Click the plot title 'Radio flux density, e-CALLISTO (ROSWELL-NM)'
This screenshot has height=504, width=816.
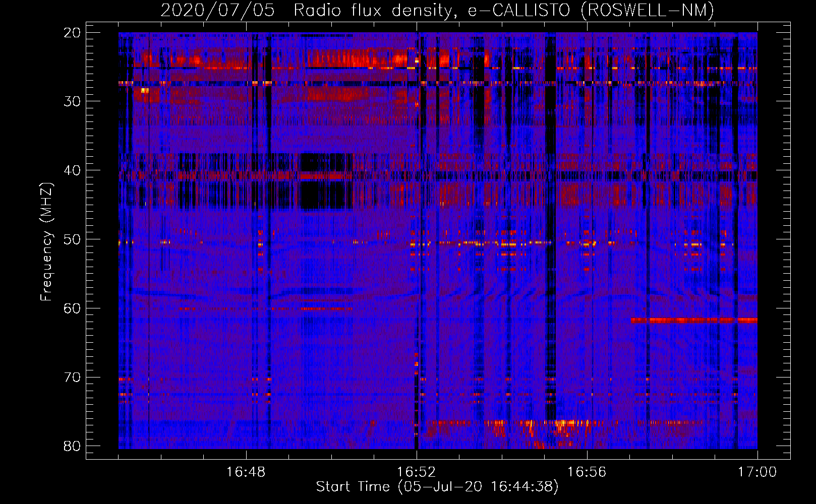pos(504,10)
